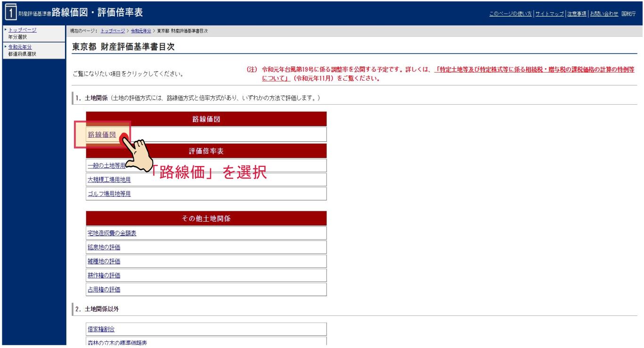Click the dark red 路線価図 table header

point(206,120)
